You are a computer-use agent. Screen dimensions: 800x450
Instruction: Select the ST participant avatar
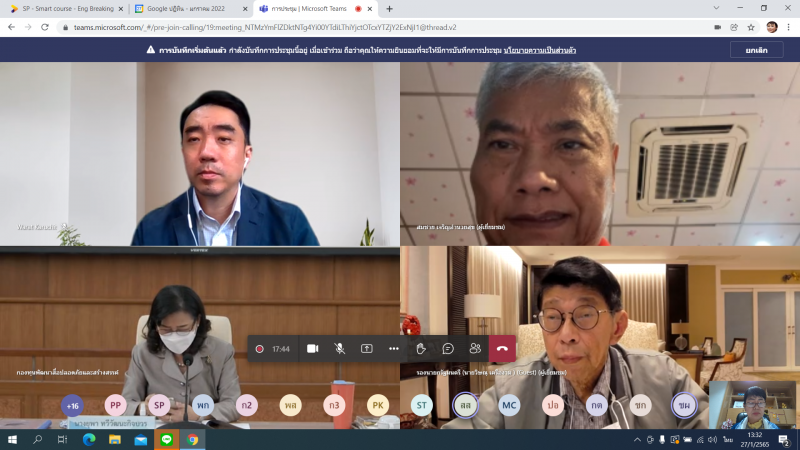click(422, 405)
